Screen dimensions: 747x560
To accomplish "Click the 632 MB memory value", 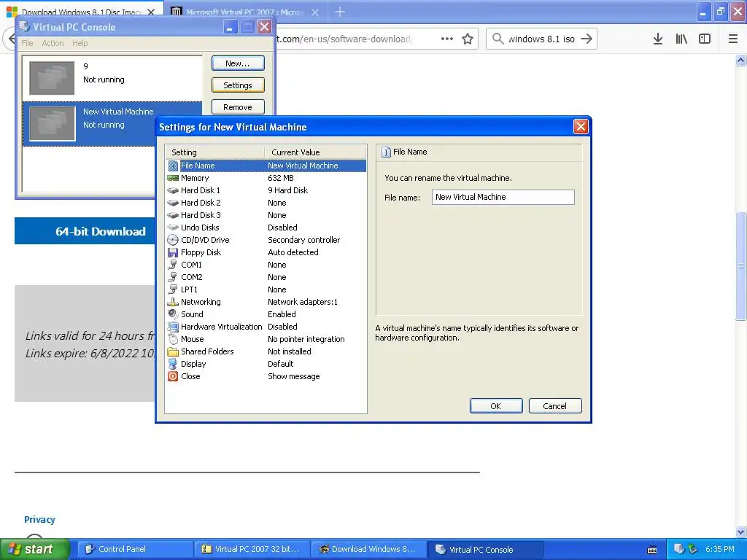I will (281, 178).
